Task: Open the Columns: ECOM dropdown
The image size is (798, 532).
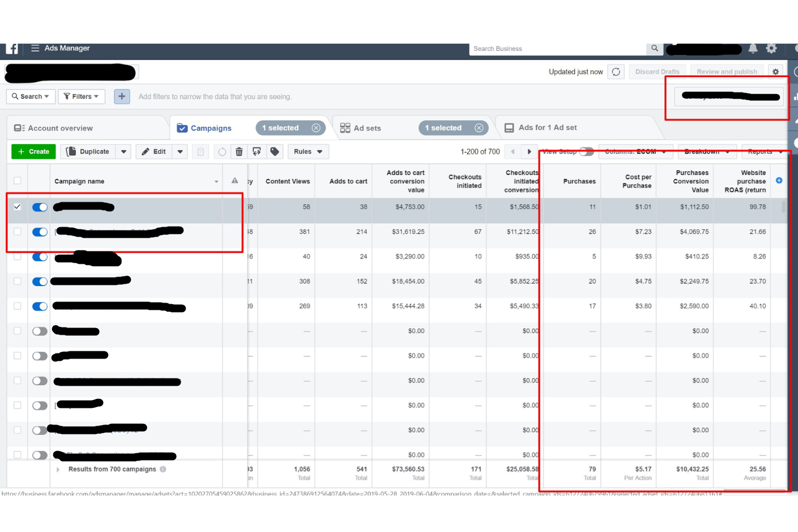Action: coord(636,151)
